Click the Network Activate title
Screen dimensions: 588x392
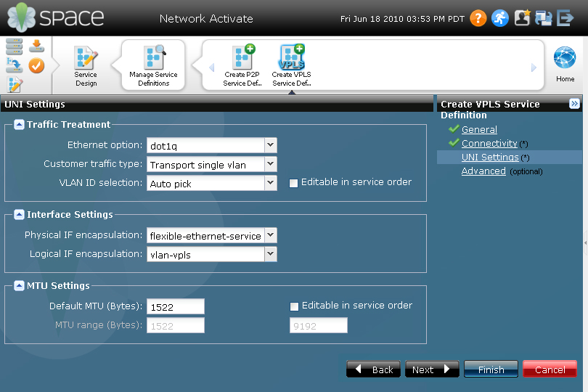[x=206, y=18]
